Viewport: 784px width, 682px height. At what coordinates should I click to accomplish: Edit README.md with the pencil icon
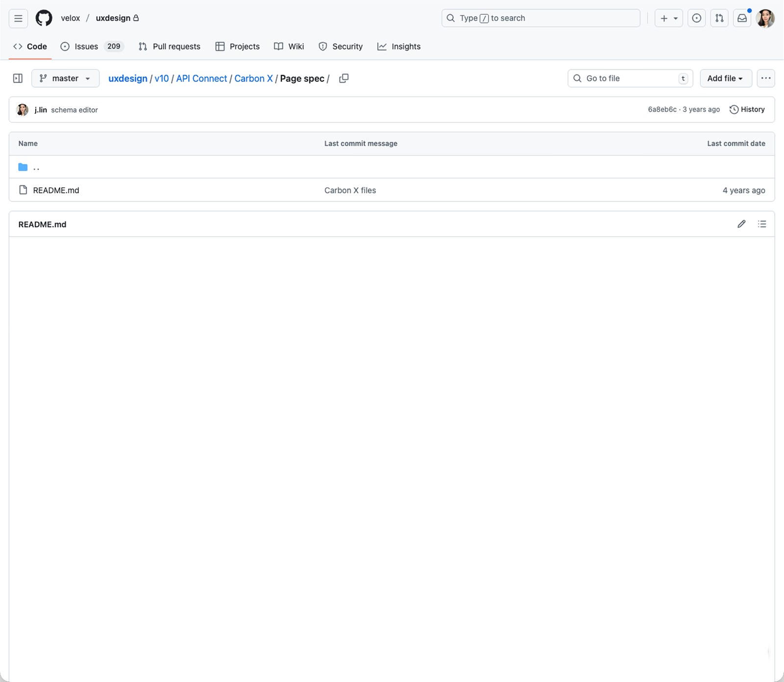pos(741,224)
